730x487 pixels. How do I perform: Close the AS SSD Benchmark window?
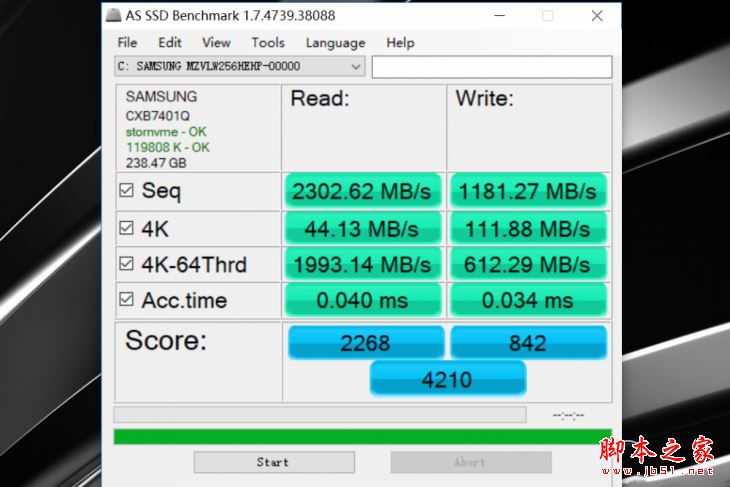pyautogui.click(x=597, y=15)
